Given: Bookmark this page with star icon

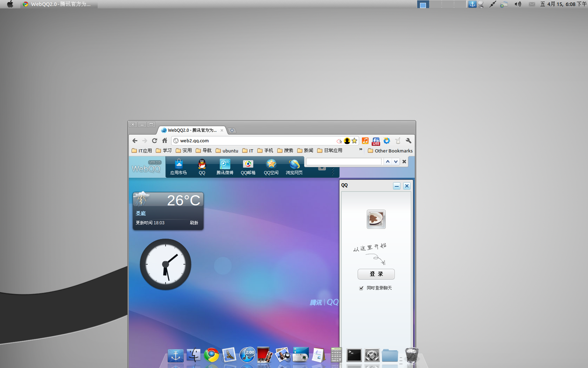Looking at the screenshot, I should [x=354, y=141].
